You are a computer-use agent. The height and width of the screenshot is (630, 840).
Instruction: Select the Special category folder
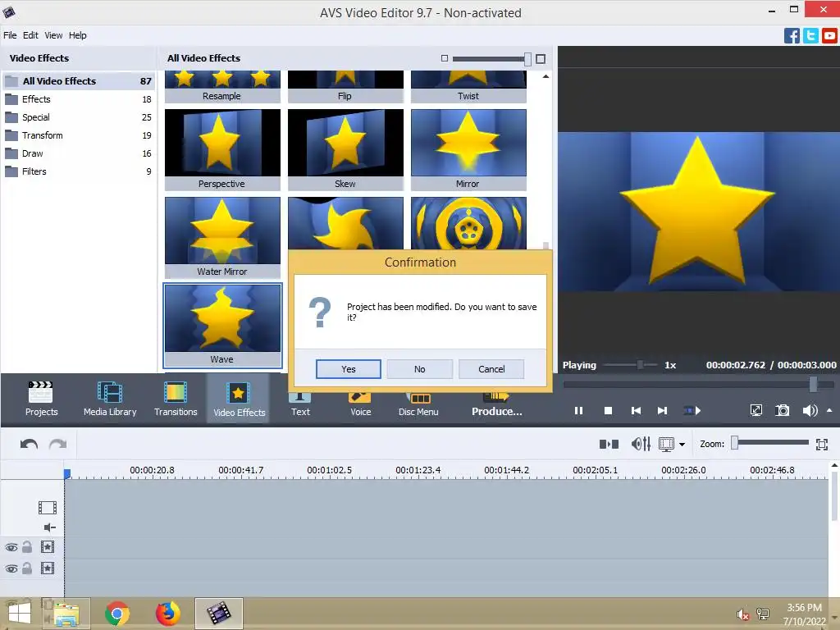[79, 117]
